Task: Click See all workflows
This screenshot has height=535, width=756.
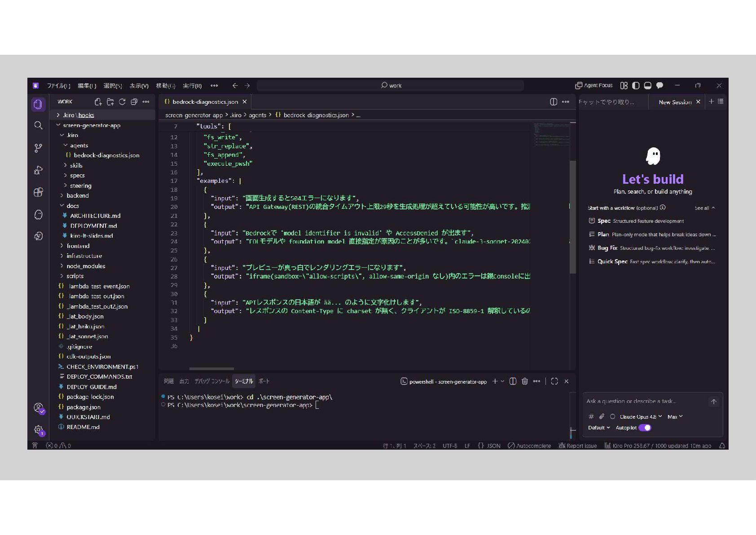Action: click(704, 208)
